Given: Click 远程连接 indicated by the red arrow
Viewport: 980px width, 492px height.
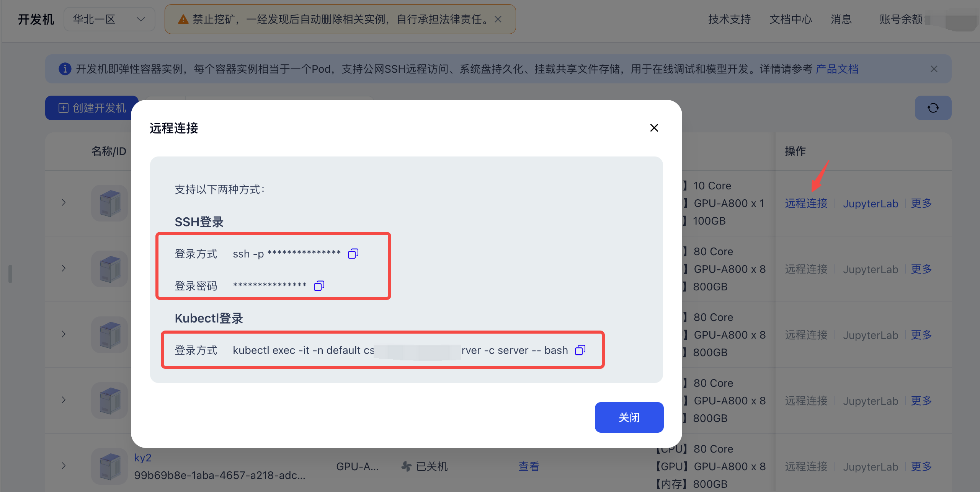Looking at the screenshot, I should (x=805, y=203).
